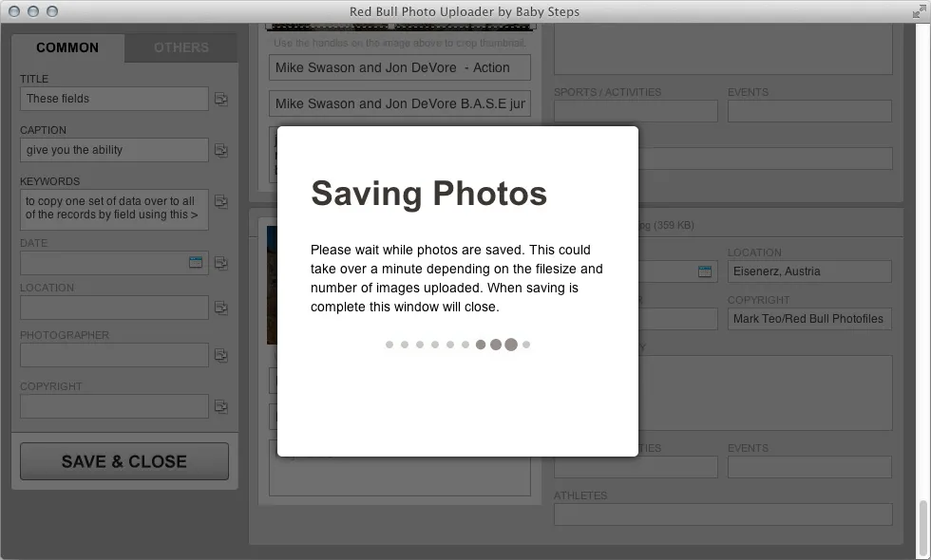Image resolution: width=931 pixels, height=560 pixels.
Task: Copy the Date field to all records
Action: [220, 263]
